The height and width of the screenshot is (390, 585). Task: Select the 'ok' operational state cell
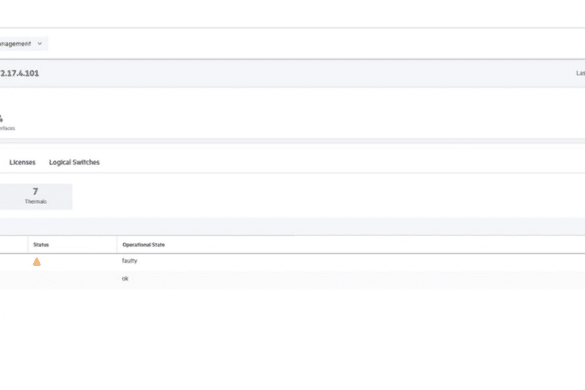(x=125, y=278)
